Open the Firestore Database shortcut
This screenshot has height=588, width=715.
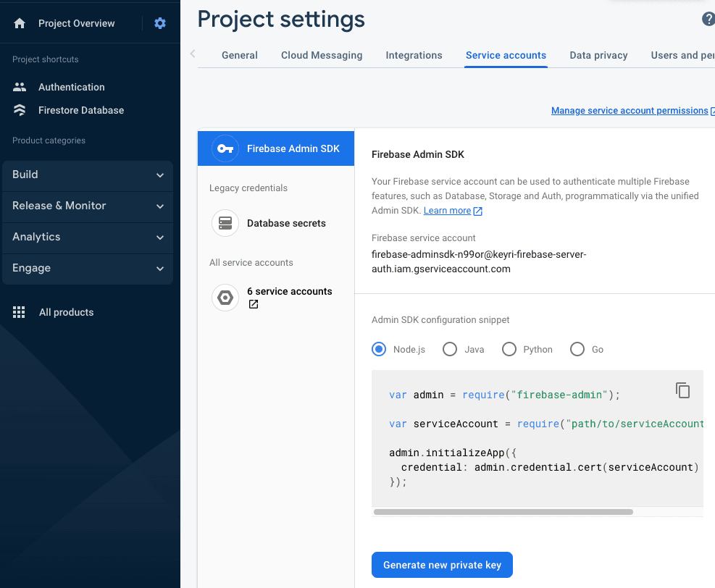pyautogui.click(x=81, y=110)
